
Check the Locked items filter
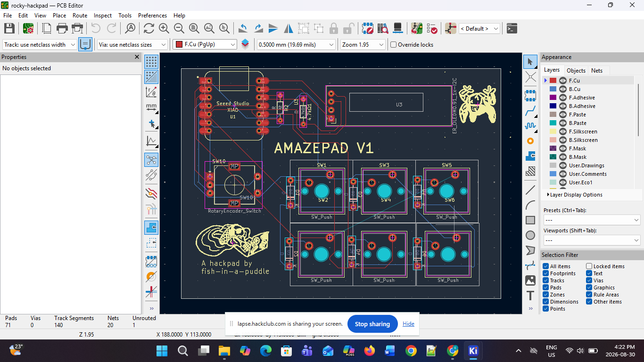coord(589,266)
